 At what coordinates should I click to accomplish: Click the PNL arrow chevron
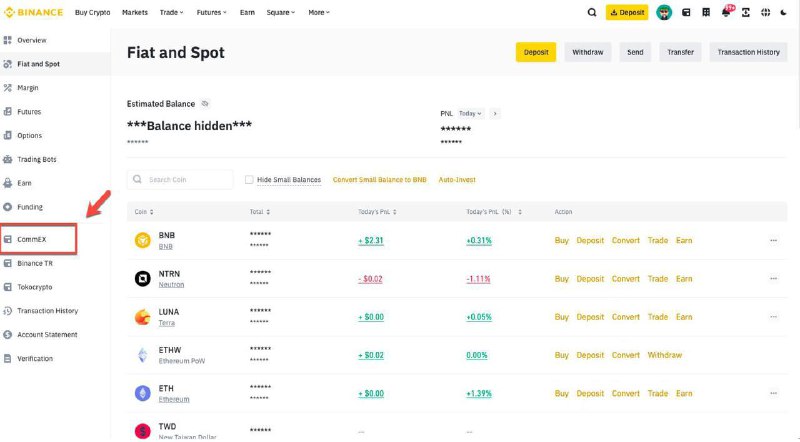click(494, 113)
